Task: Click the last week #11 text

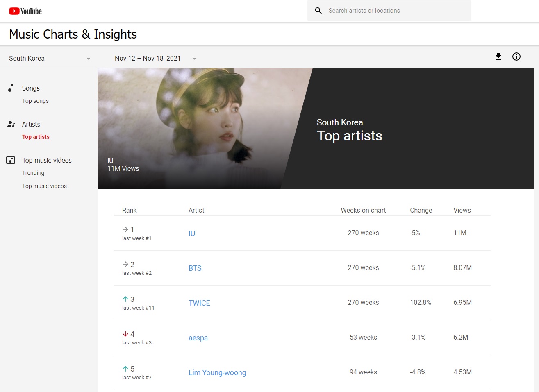Action: [138, 308]
